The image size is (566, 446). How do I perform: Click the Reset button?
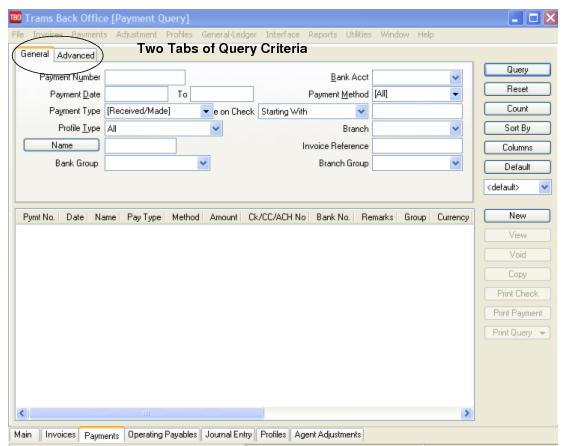(517, 89)
